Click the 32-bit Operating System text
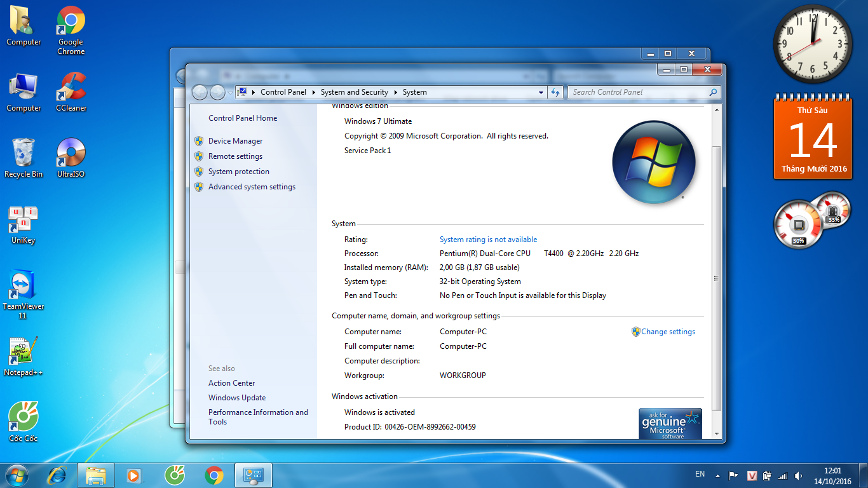Screen dimensions: 868x488 tap(480, 281)
